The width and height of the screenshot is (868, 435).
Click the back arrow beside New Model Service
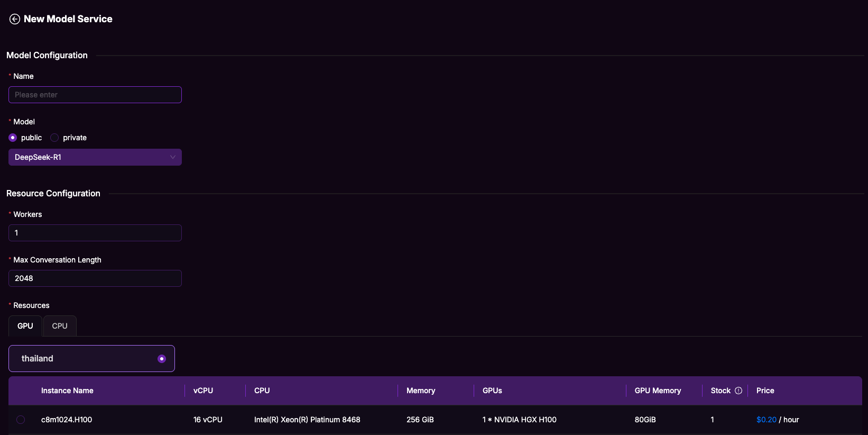(x=15, y=19)
